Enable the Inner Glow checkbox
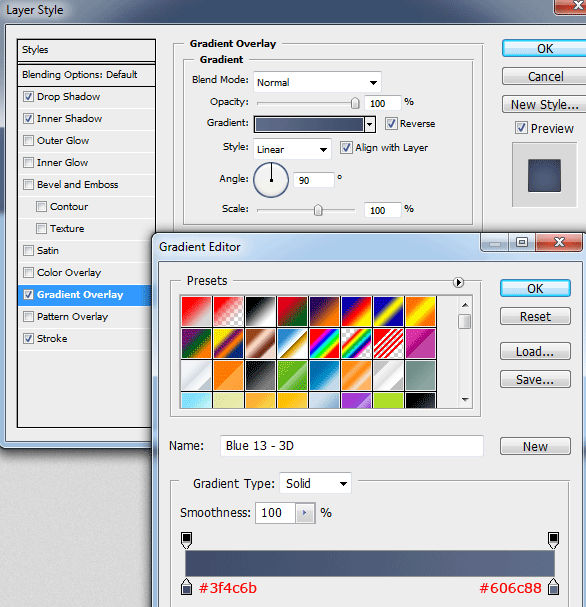586x607 pixels. tap(28, 163)
